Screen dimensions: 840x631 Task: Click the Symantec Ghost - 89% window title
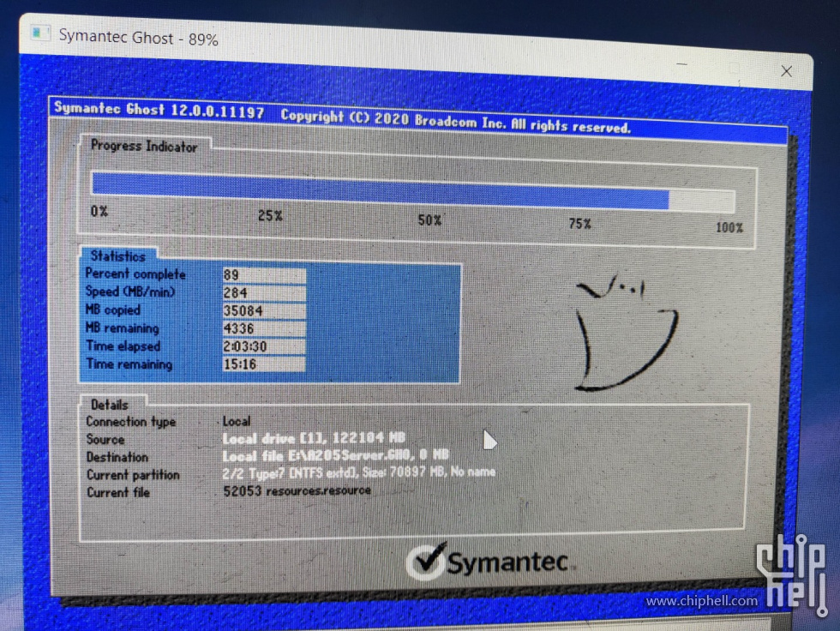(x=138, y=38)
